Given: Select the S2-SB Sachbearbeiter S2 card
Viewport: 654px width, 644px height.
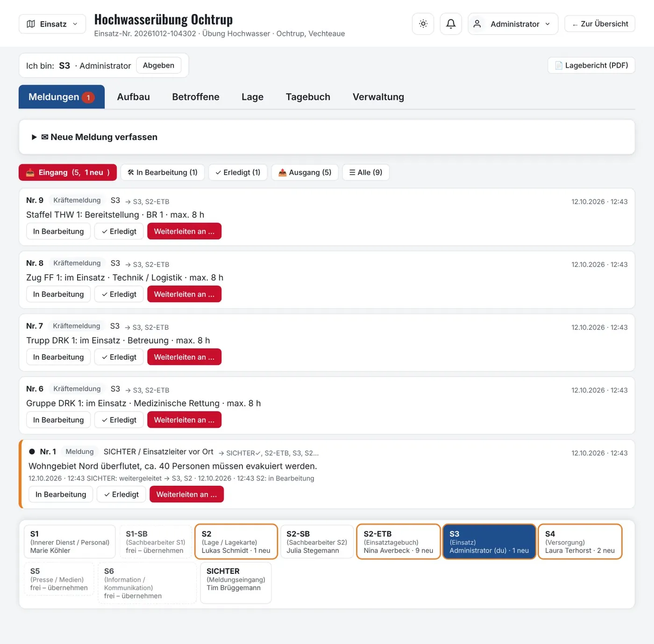Looking at the screenshot, I should click(x=317, y=542).
